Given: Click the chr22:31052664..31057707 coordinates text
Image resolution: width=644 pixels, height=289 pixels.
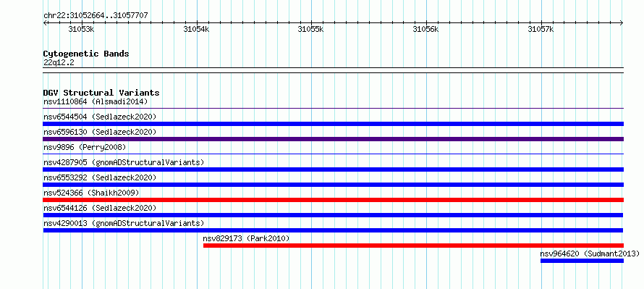Looking at the screenshot, I should pyautogui.click(x=96, y=16).
